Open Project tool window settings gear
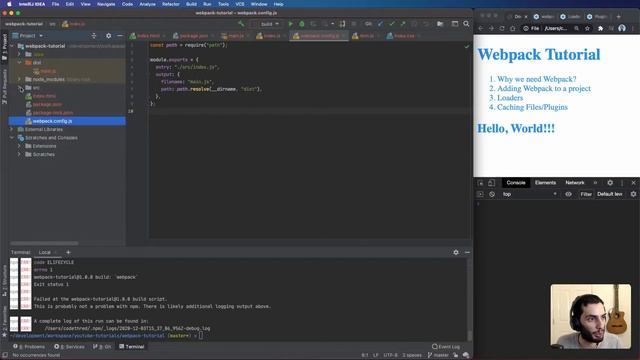Screen dimensions: 640x360 pos(109,36)
